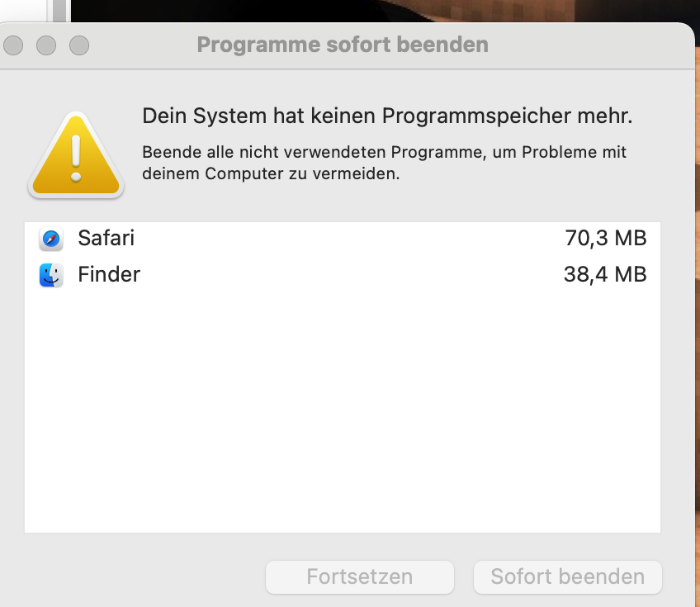Click the title text Programme sofort beenden
700x607 pixels.
coord(343,45)
